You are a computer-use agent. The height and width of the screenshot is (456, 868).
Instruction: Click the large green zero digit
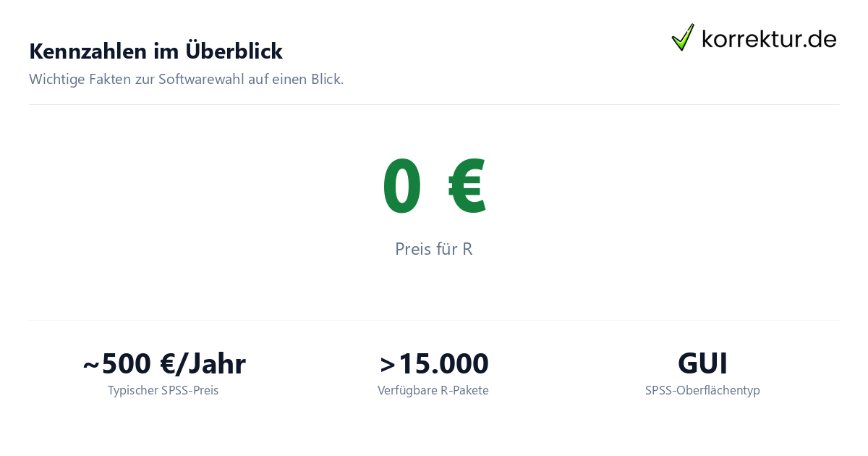click(401, 186)
